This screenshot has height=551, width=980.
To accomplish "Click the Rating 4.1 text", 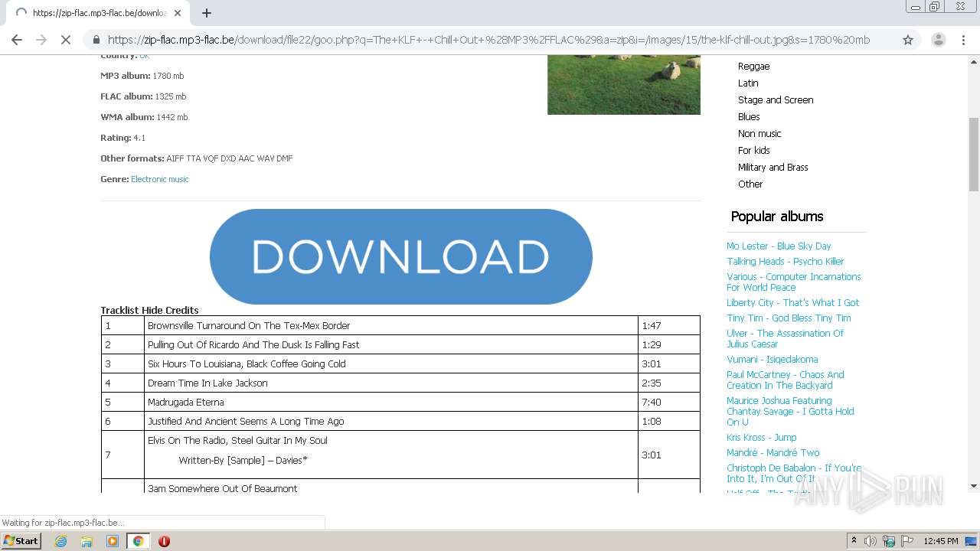I will click(122, 138).
